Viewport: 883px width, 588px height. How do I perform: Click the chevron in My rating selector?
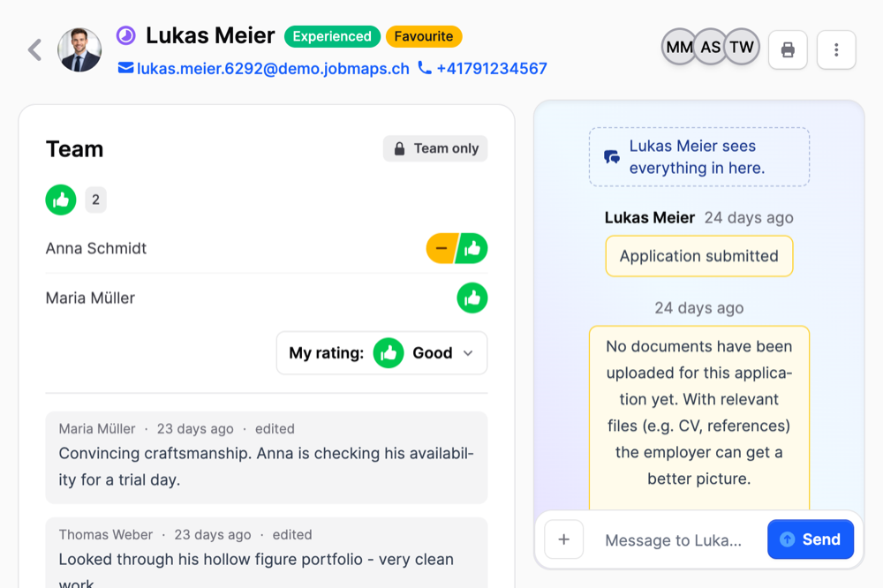[468, 353]
